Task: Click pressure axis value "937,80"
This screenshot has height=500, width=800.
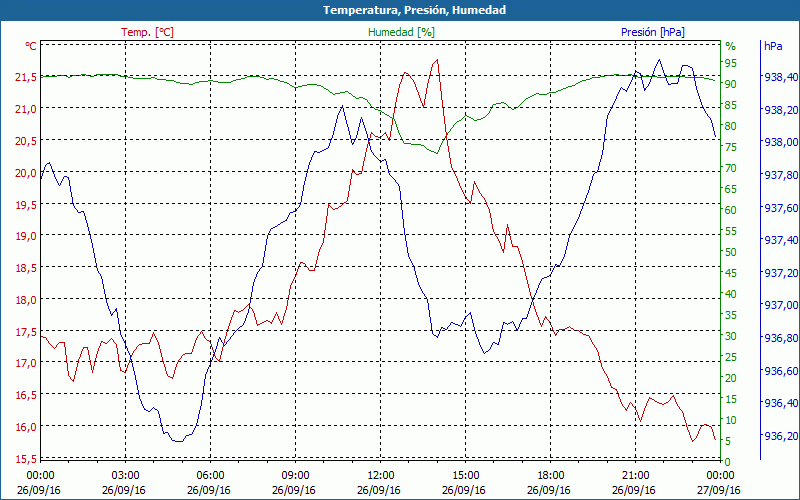Action: (x=780, y=175)
